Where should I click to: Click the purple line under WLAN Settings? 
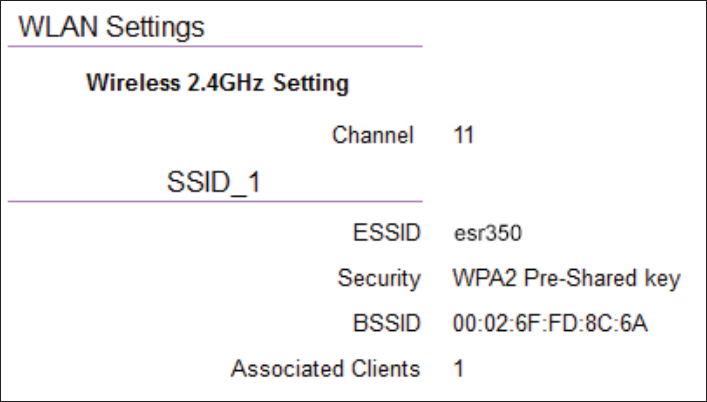[x=215, y=46]
